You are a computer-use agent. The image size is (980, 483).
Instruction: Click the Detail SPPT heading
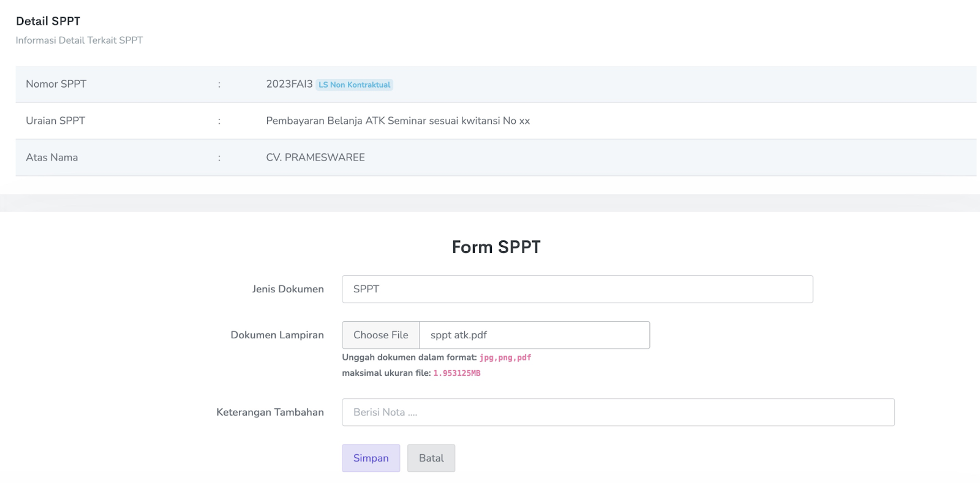[x=48, y=21]
